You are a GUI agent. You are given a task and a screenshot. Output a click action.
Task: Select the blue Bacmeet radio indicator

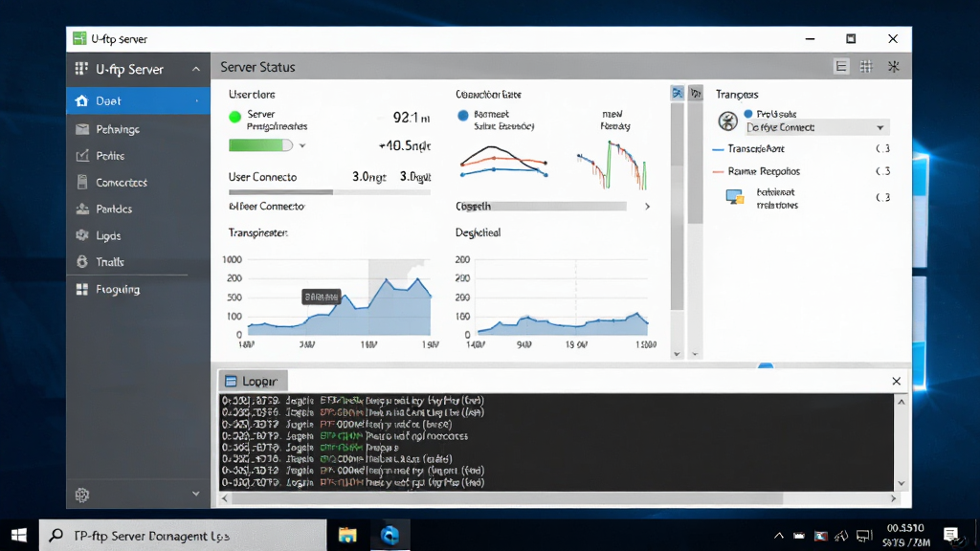pos(463,116)
